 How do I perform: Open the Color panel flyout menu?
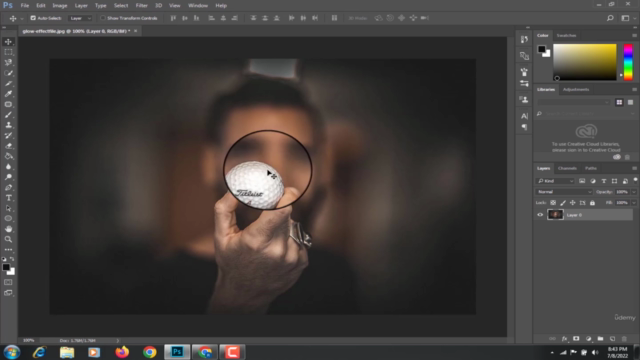pyautogui.click(x=634, y=36)
